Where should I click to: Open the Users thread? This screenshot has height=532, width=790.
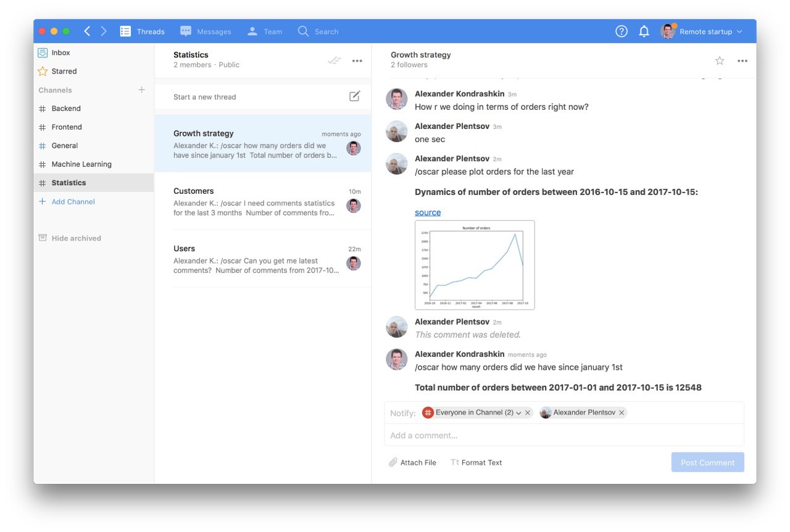(x=263, y=259)
